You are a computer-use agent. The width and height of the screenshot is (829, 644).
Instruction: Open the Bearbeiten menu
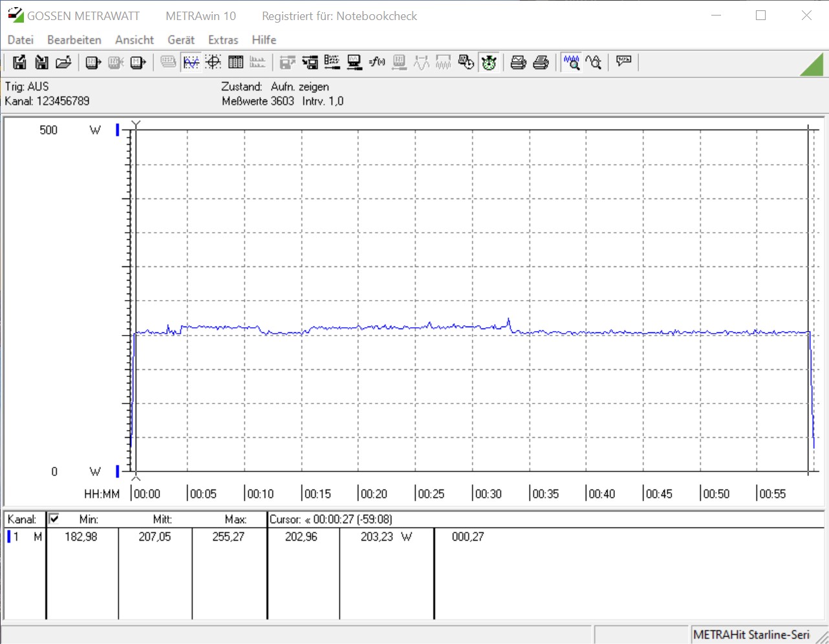coord(74,40)
